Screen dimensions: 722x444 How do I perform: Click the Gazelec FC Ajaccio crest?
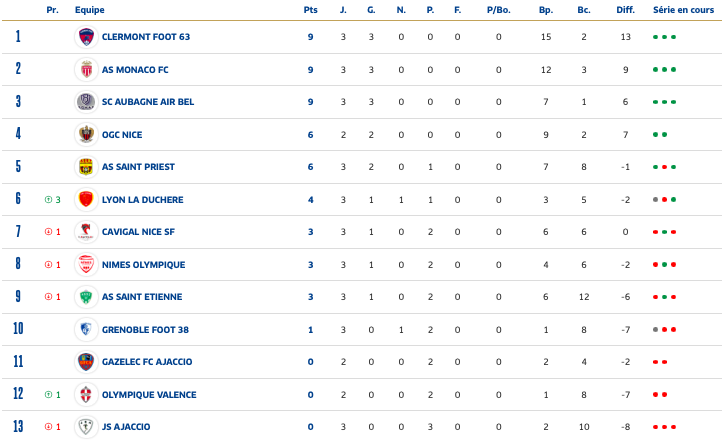point(86,362)
